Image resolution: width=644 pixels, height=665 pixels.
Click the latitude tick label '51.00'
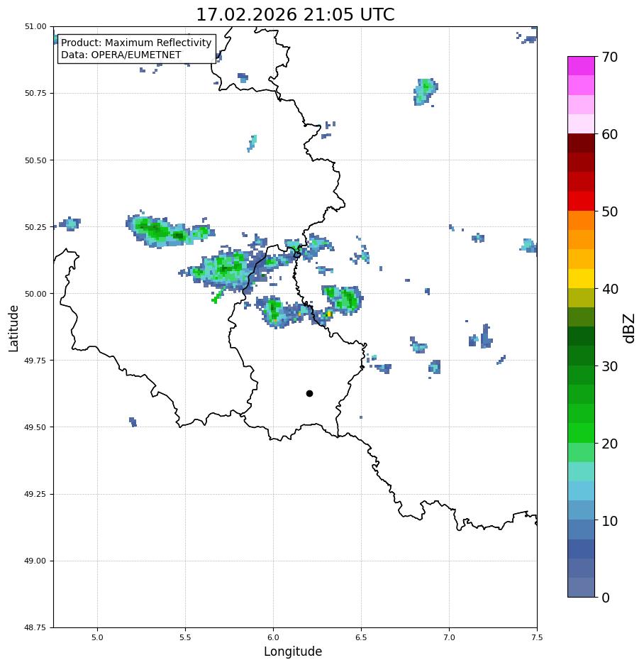point(35,26)
